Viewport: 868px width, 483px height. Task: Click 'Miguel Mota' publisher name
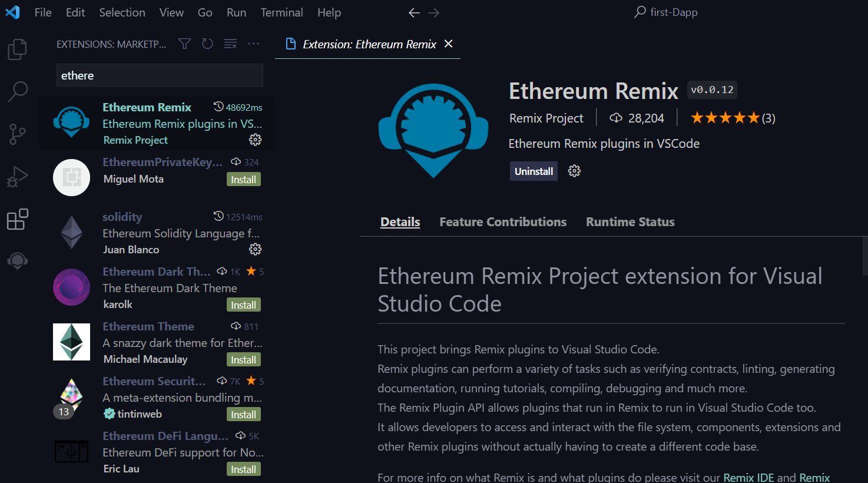(x=134, y=179)
